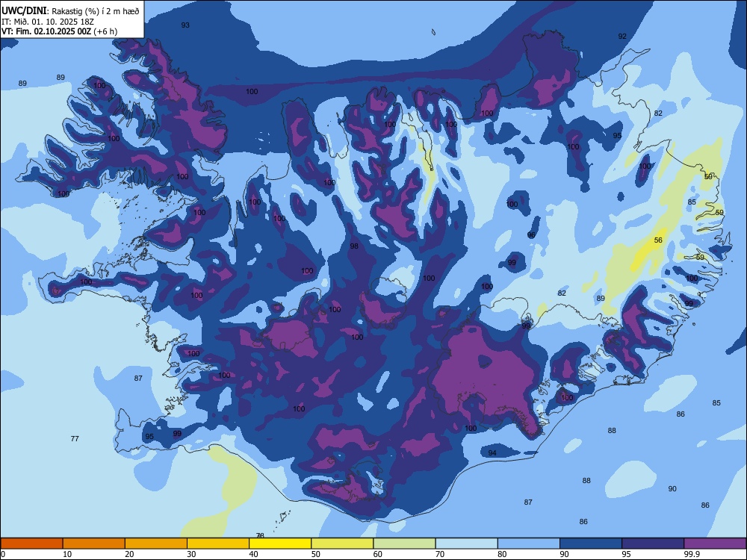
Task: Click the purple legend swatch above 99.9
Action: (715, 544)
